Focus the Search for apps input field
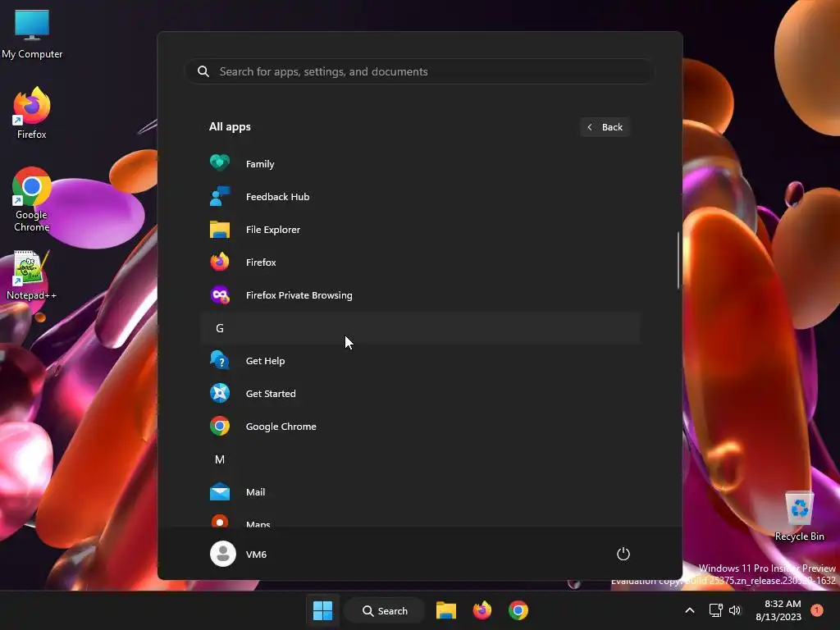840x630 pixels. [x=420, y=71]
